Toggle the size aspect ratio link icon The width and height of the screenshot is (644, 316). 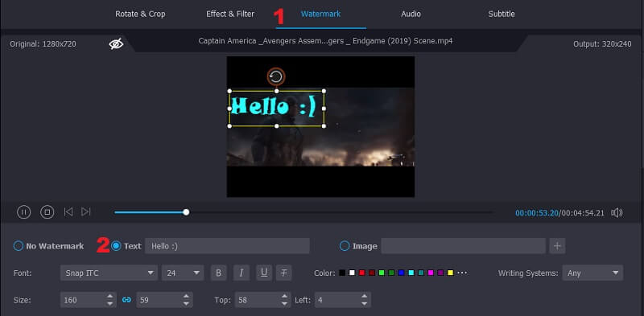tap(126, 300)
